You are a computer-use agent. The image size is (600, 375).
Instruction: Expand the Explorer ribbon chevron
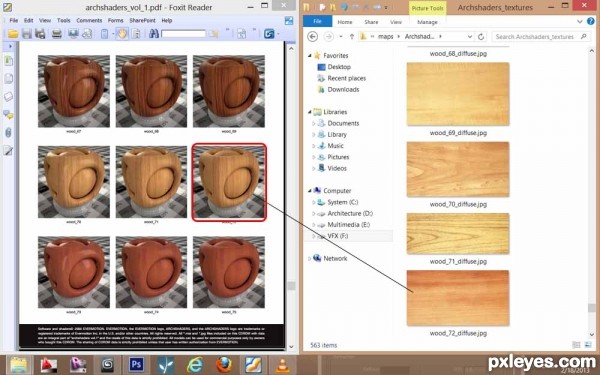pyautogui.click(x=580, y=22)
